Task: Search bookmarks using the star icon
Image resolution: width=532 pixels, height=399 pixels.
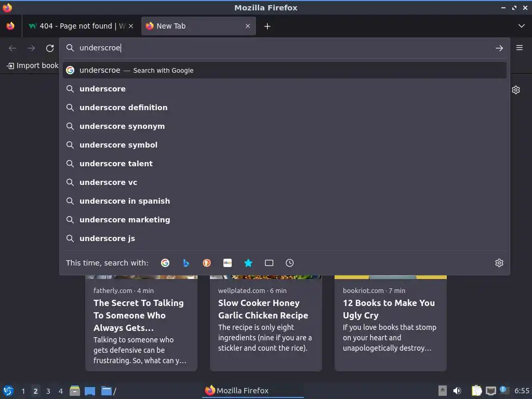Action: tap(248, 263)
